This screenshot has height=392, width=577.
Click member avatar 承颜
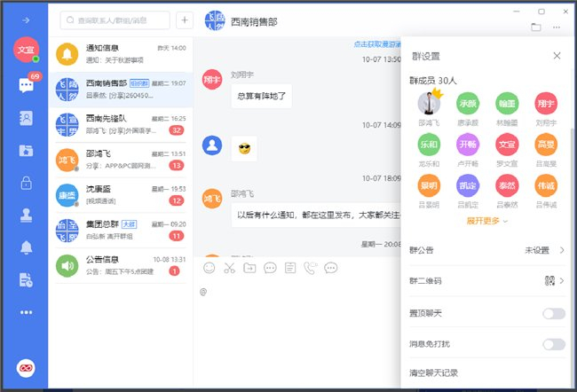[468, 104]
